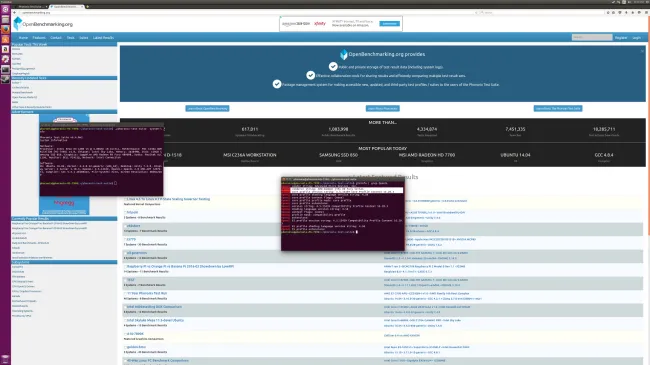Click the Learn About Phoronix Test Suite button
The image size is (650, 365).
point(558,108)
